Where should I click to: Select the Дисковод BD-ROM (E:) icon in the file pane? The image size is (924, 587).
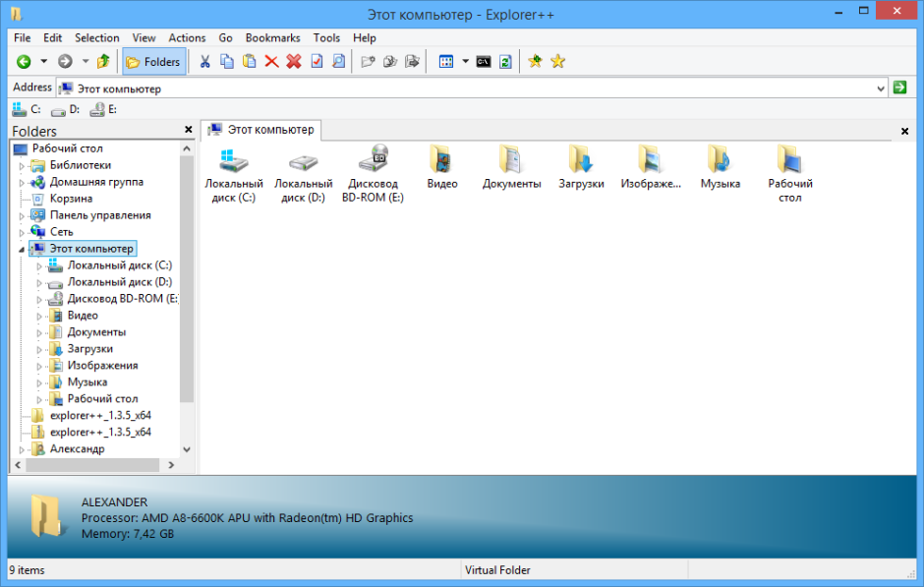click(373, 174)
